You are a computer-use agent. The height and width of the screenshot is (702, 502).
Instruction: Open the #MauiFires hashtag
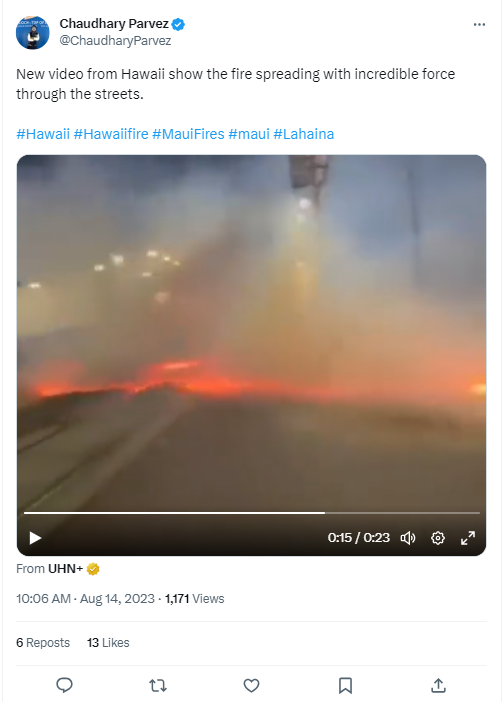click(188, 134)
